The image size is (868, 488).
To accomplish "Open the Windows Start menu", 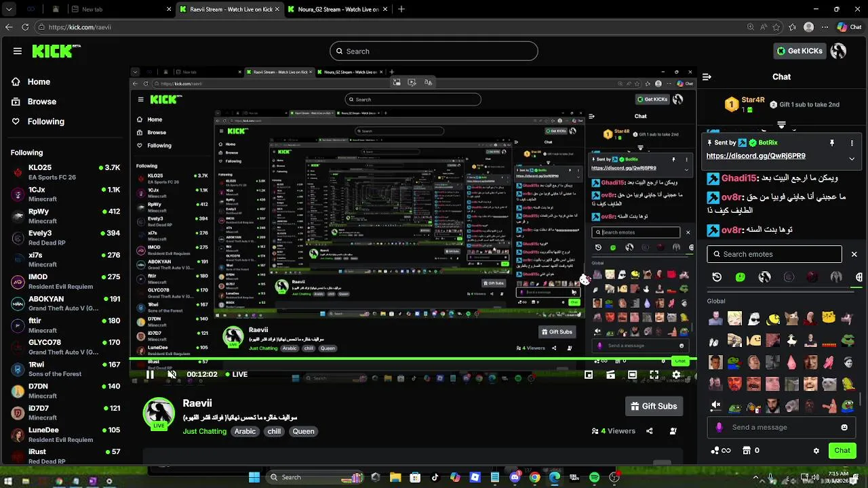I will (254, 477).
